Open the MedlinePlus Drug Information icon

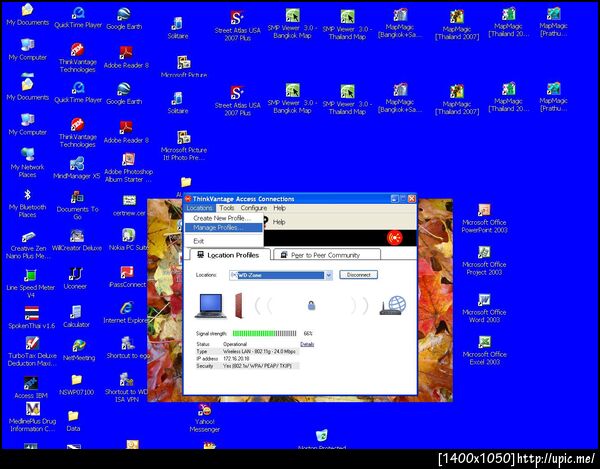(33, 417)
